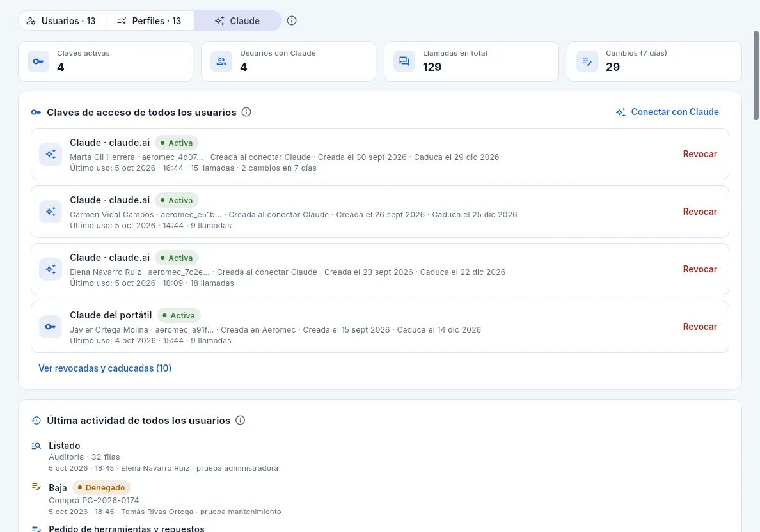Click the page vertical scrollbar thumb

[x=756, y=75]
